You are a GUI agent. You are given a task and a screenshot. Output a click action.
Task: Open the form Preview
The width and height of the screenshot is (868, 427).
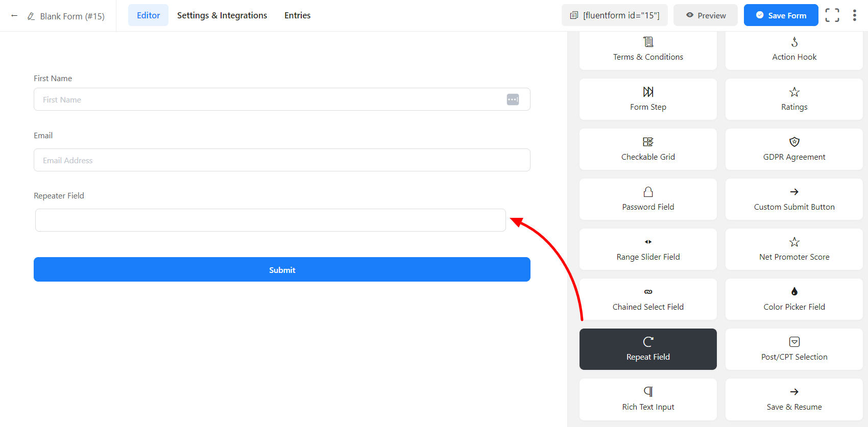pos(705,15)
